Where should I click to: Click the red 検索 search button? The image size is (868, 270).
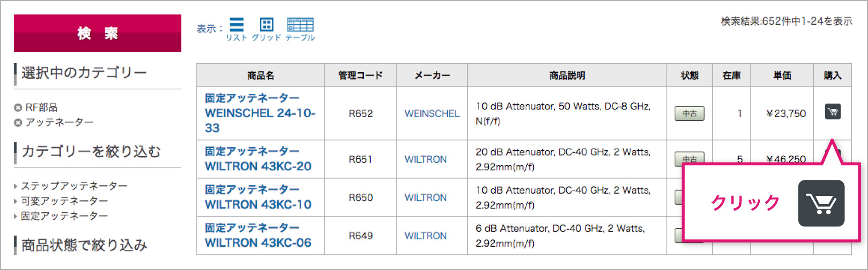click(x=97, y=33)
